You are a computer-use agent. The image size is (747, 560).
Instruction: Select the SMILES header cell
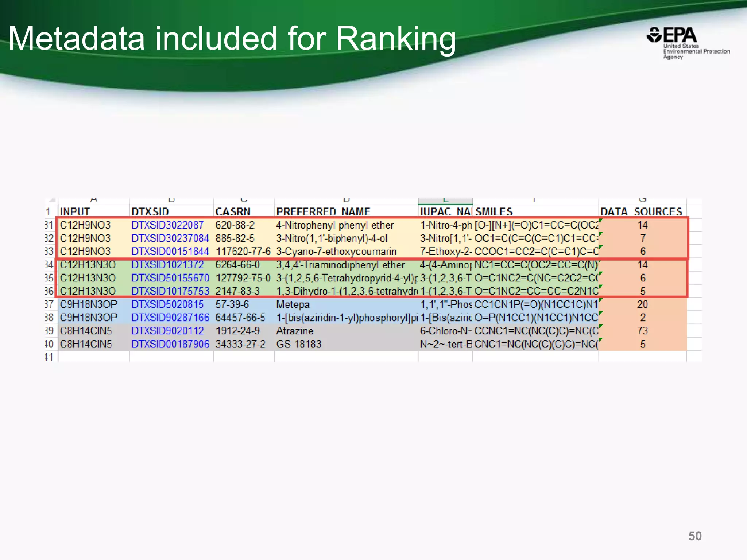coord(535,211)
